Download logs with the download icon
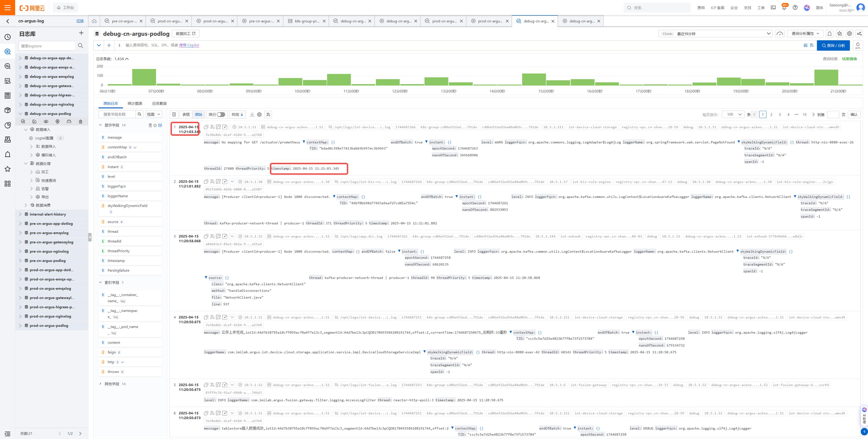This screenshot has height=439, width=868. (252, 115)
